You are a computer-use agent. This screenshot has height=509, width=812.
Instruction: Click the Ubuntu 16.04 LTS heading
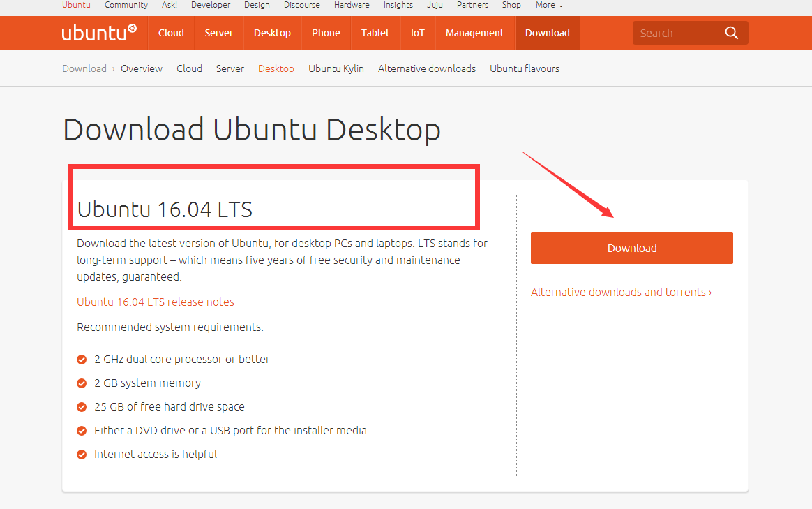click(165, 209)
